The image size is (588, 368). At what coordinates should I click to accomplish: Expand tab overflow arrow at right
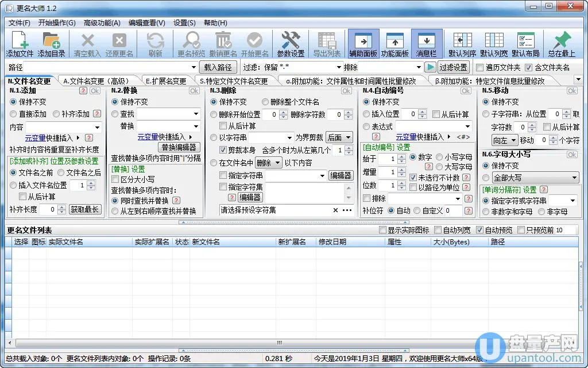578,79
